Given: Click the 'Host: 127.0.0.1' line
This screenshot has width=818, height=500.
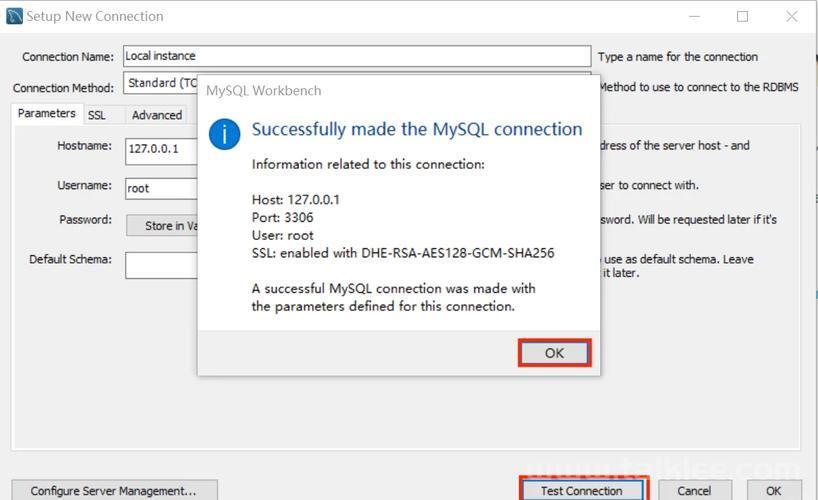Looking at the screenshot, I should 296,199.
